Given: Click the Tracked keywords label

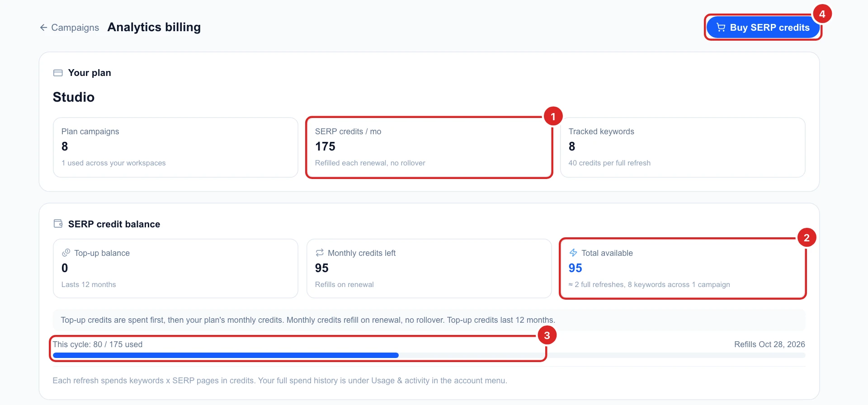Looking at the screenshot, I should [601, 132].
